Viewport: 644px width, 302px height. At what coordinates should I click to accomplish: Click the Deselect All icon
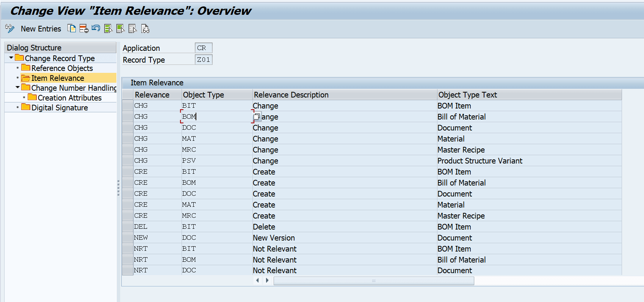133,28
